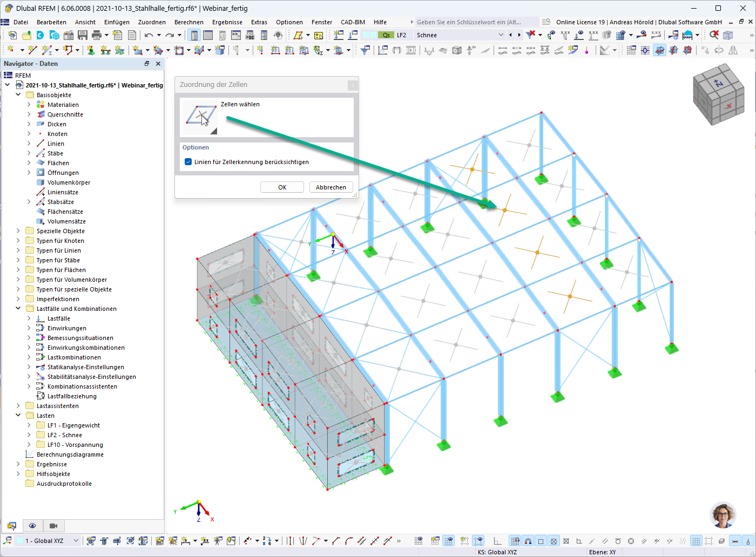Viewport: 756px width, 557px height.
Task: Collapse the Basisobjekte tree node
Action: 18,95
